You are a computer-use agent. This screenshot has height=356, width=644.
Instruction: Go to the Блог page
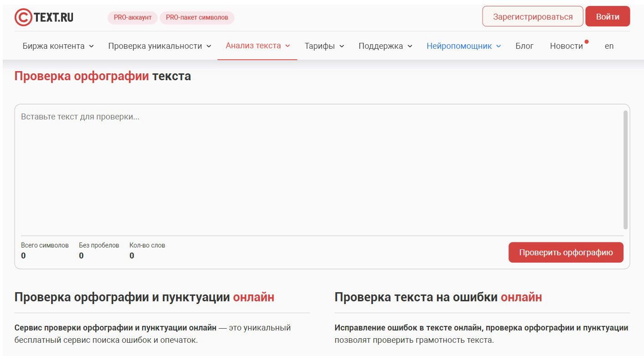tap(525, 46)
